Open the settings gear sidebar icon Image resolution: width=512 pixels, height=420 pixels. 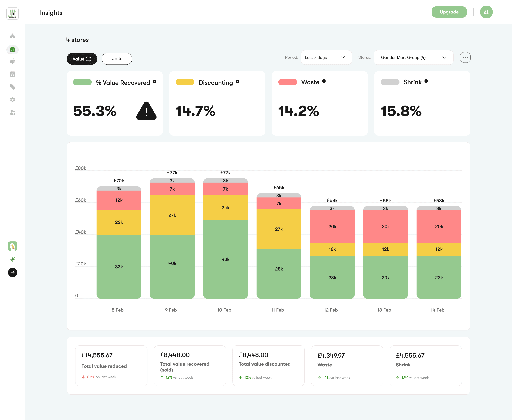pos(13,100)
